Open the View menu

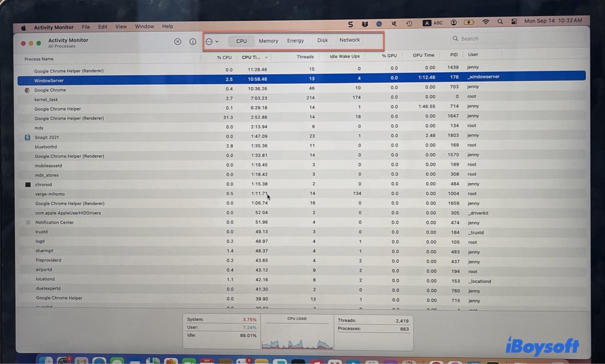121,27
